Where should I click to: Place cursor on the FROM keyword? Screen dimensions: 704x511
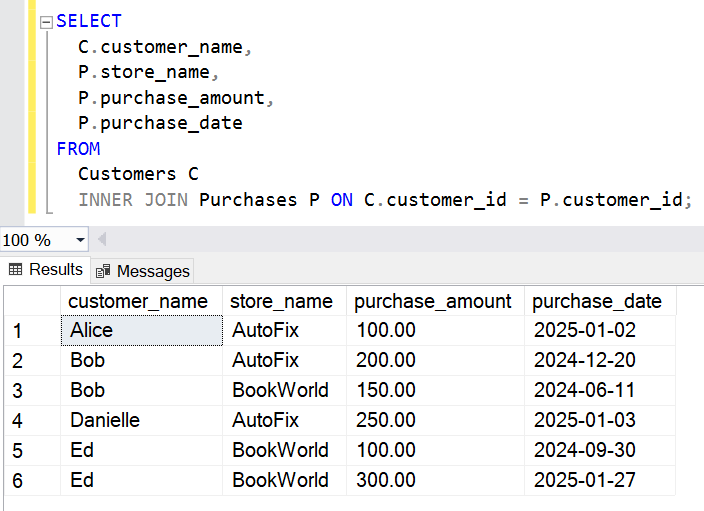(x=78, y=149)
